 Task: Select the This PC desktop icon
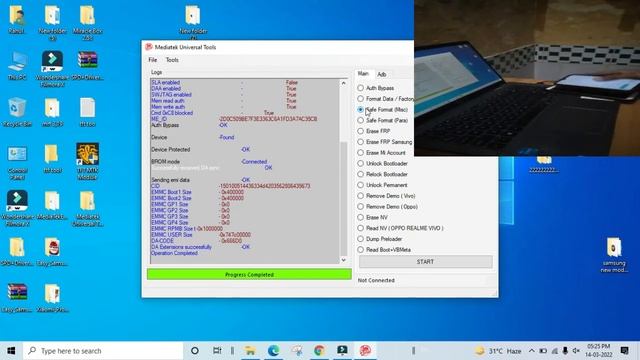[x=17, y=65]
